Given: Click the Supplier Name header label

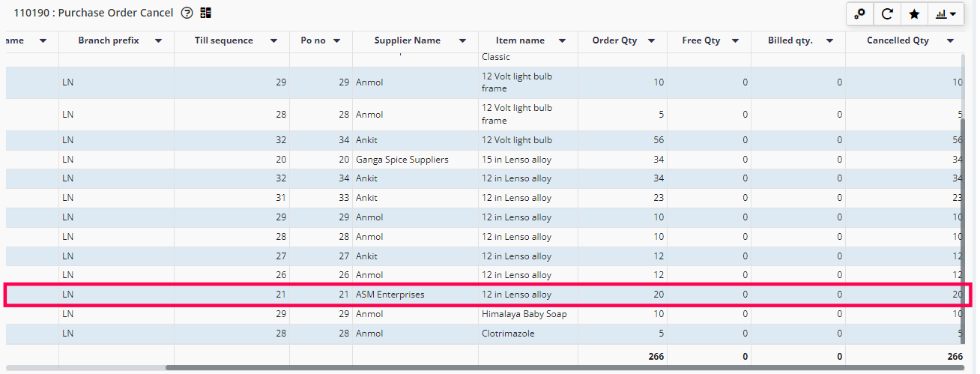Looking at the screenshot, I should coord(408,40).
